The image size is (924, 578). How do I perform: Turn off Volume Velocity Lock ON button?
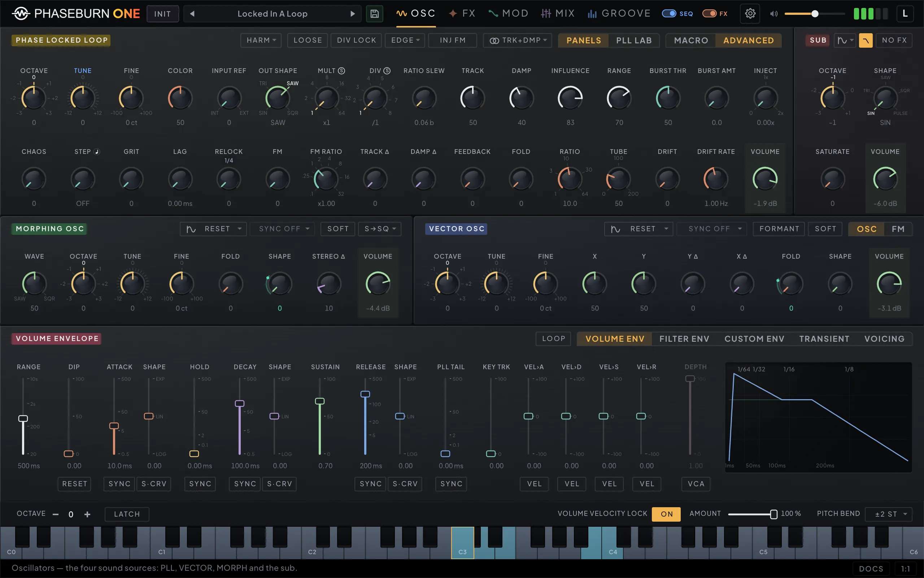point(666,514)
